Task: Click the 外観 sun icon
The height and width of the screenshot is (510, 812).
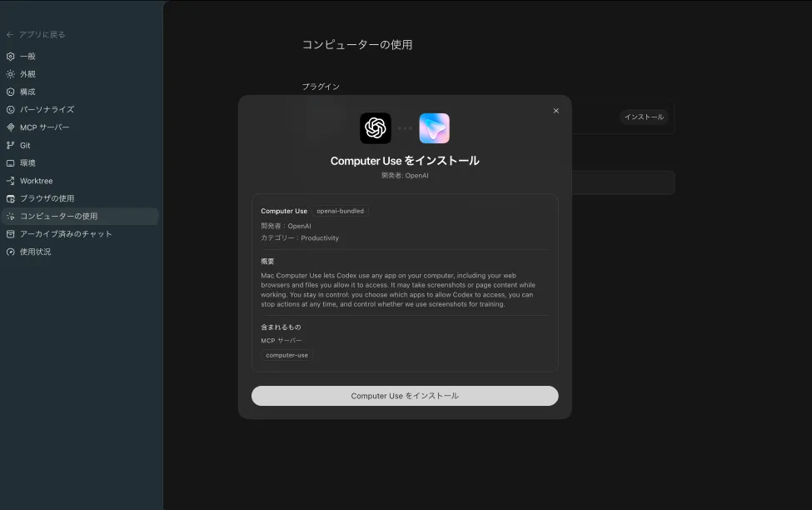Action: point(10,74)
